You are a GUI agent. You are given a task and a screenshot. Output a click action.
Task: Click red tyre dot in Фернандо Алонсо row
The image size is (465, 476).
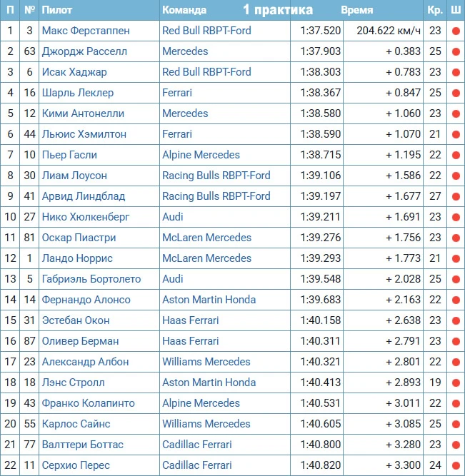(456, 300)
